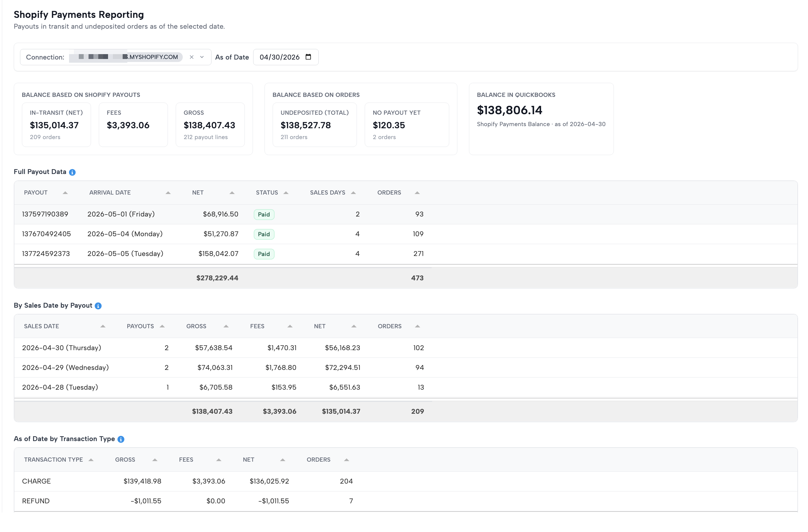Sort the transaction table by TRANSACTION TYPE arrow
Viewport: 808px width, 532px height.
(91, 460)
